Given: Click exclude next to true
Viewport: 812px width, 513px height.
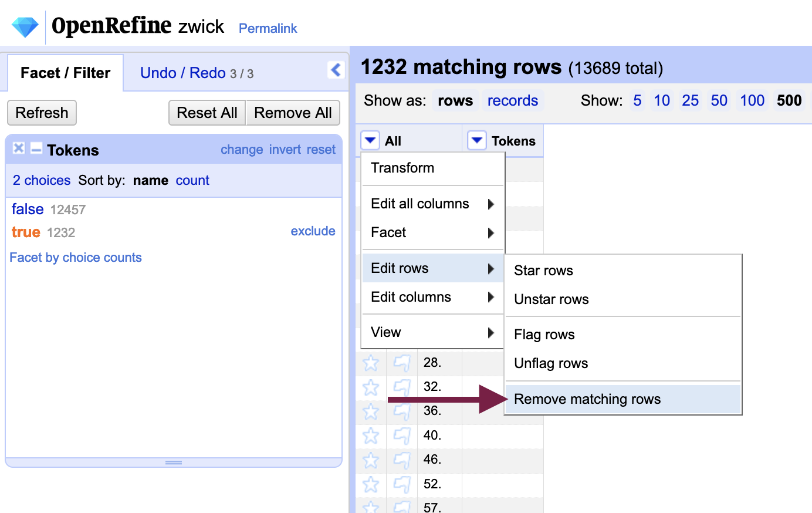Looking at the screenshot, I should click(313, 231).
